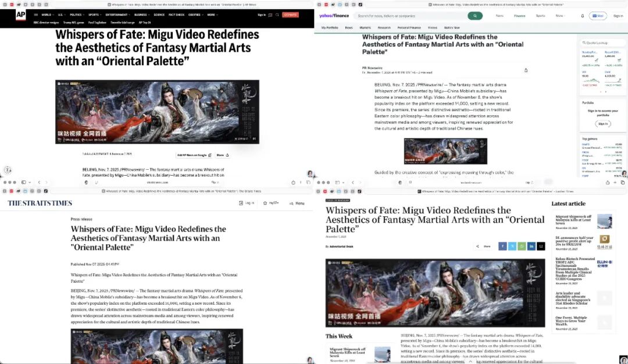Share article via LinkedIn icon

[x=531, y=246]
